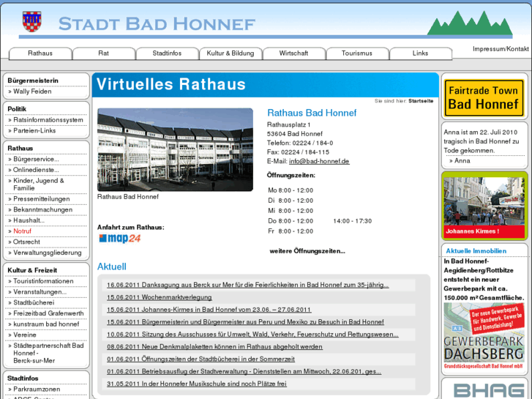This screenshot has height=399, width=532.
Task: Open the Impressum/Kontakt link
Action: click(501, 49)
